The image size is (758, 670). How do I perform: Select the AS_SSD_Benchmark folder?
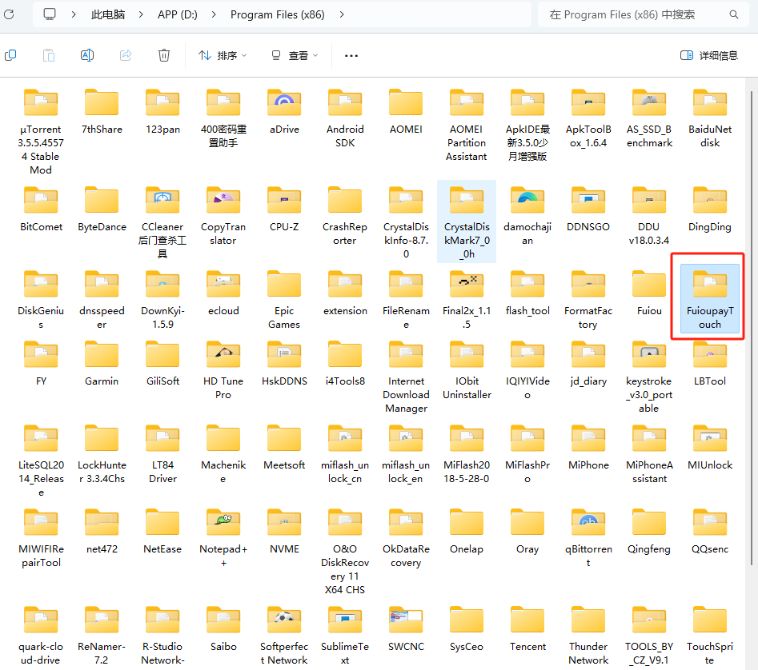pos(649,118)
